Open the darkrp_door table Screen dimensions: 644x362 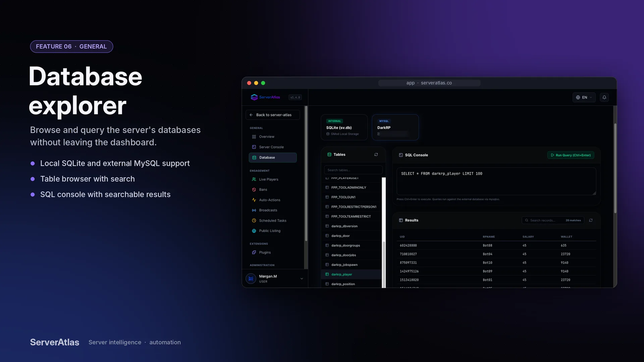pos(351,236)
